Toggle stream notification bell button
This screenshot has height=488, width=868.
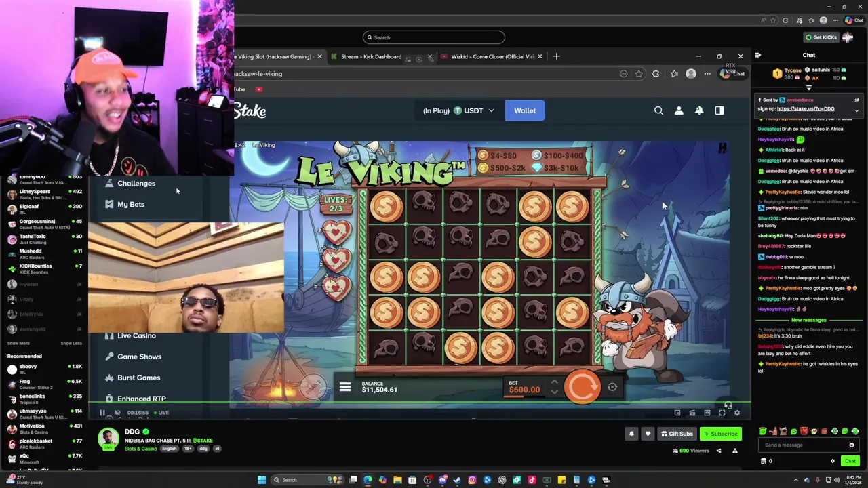coord(631,434)
